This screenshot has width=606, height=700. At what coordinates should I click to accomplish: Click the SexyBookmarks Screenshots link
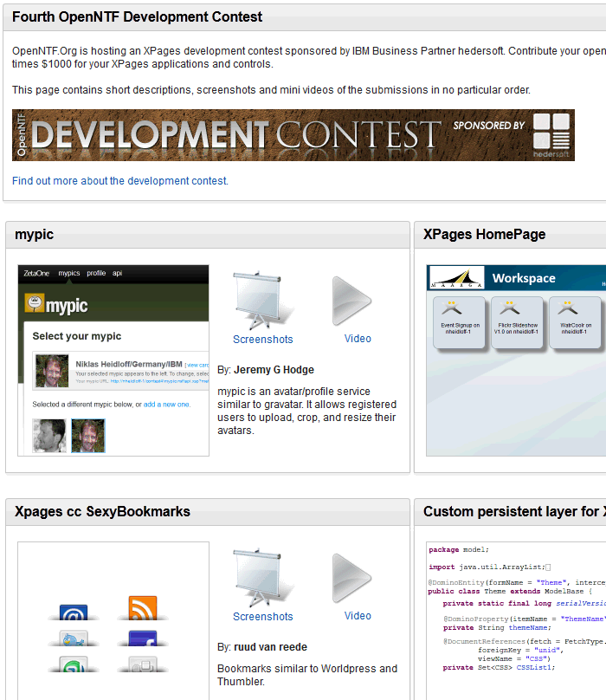263,617
